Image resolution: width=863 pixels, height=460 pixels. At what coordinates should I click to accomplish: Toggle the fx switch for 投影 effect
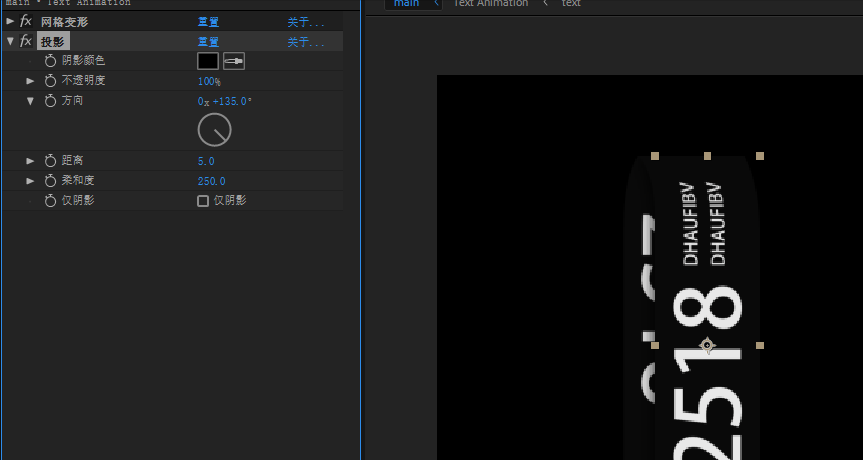[x=26, y=41]
